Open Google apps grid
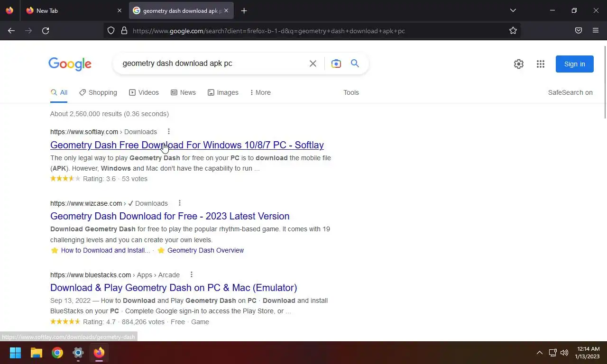 tap(541, 64)
